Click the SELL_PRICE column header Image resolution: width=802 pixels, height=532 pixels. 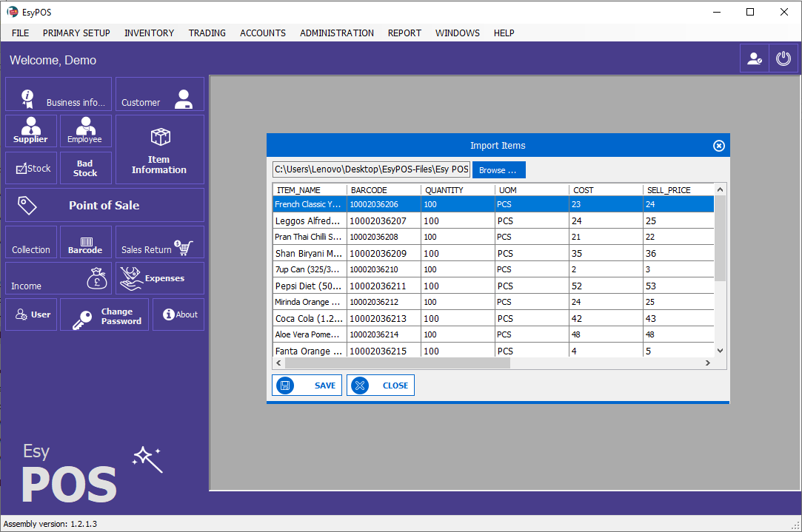coord(679,190)
